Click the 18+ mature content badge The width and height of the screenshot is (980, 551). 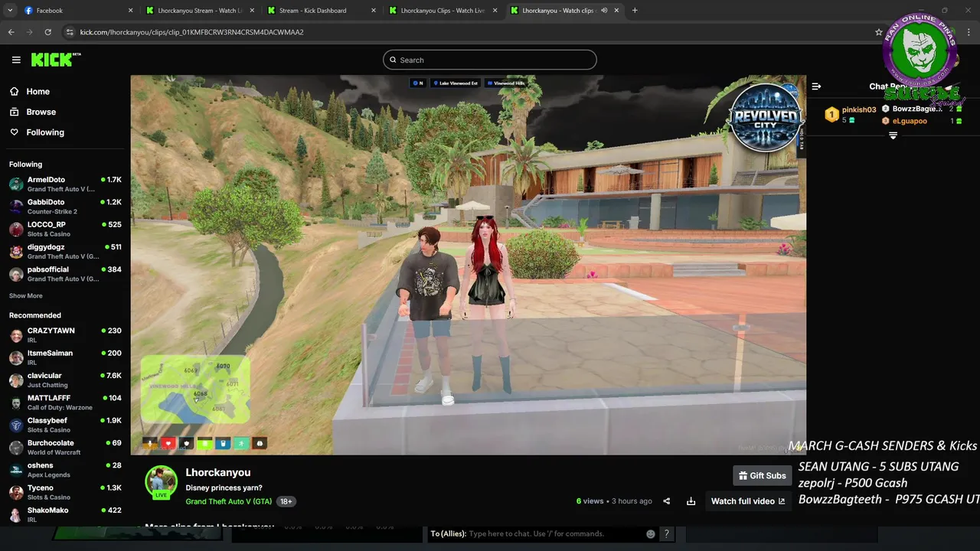tap(286, 501)
